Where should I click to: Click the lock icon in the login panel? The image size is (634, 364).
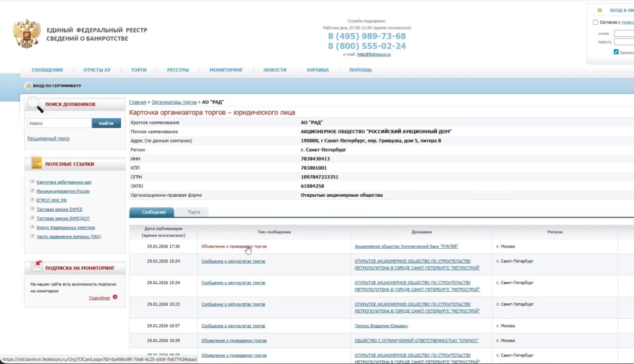599,11
